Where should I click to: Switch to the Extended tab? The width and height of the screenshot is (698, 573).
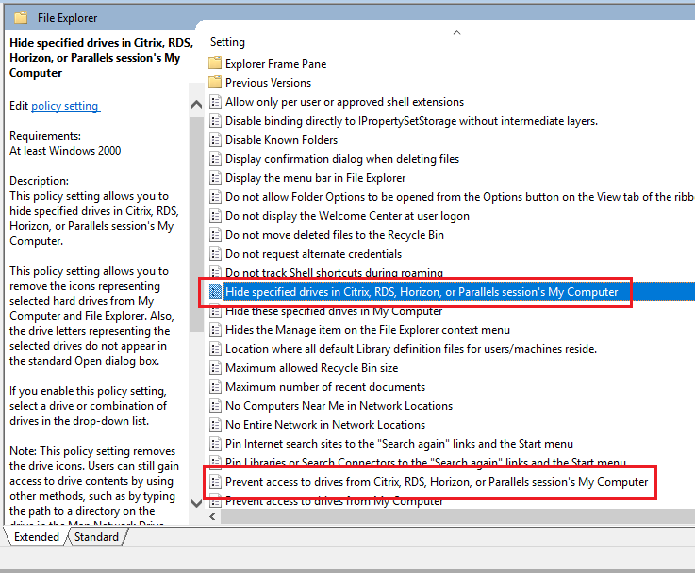tap(36, 537)
